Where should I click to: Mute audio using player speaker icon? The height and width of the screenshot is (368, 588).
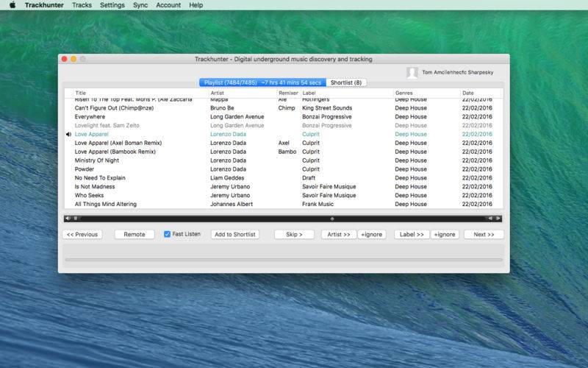(x=68, y=218)
